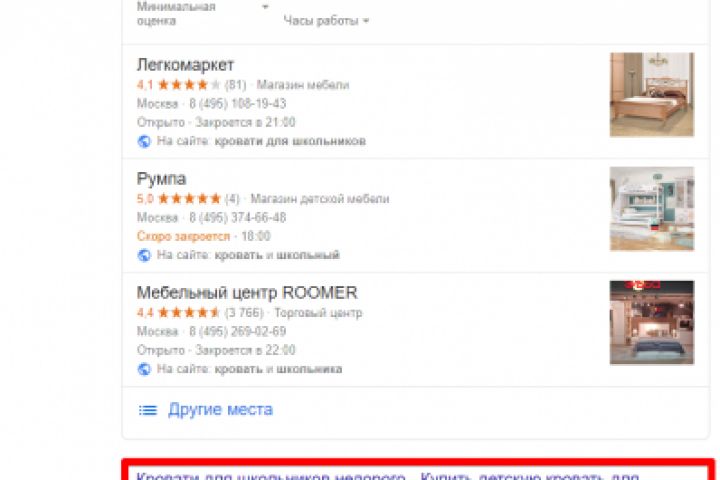The width and height of the screenshot is (720, 480).
Task: Click ROOMER star rating icons
Action: pos(189,313)
